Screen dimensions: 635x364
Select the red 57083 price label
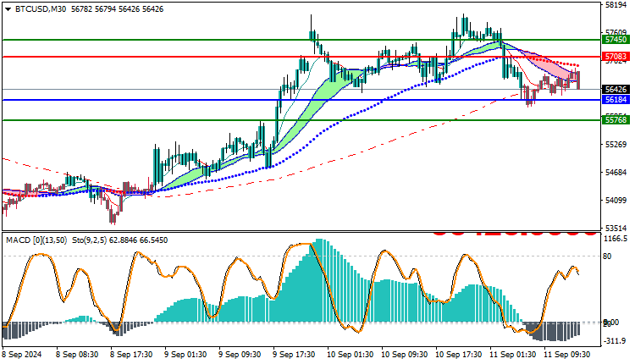pyautogui.click(x=616, y=57)
